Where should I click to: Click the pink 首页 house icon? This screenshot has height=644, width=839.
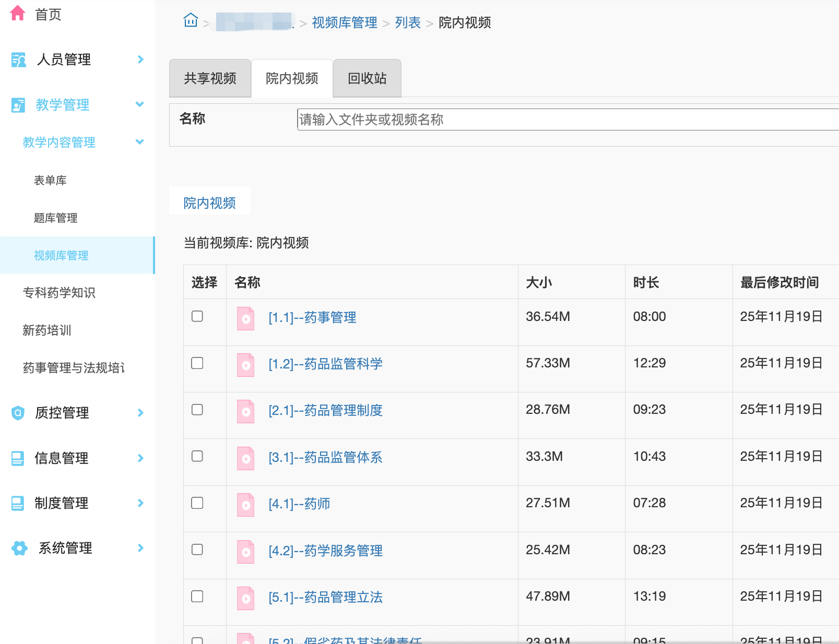(x=18, y=13)
